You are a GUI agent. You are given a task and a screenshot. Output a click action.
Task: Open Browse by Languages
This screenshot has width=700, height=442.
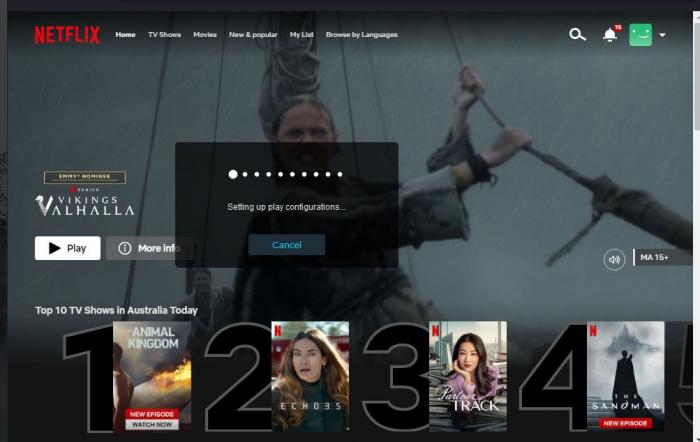pos(362,34)
